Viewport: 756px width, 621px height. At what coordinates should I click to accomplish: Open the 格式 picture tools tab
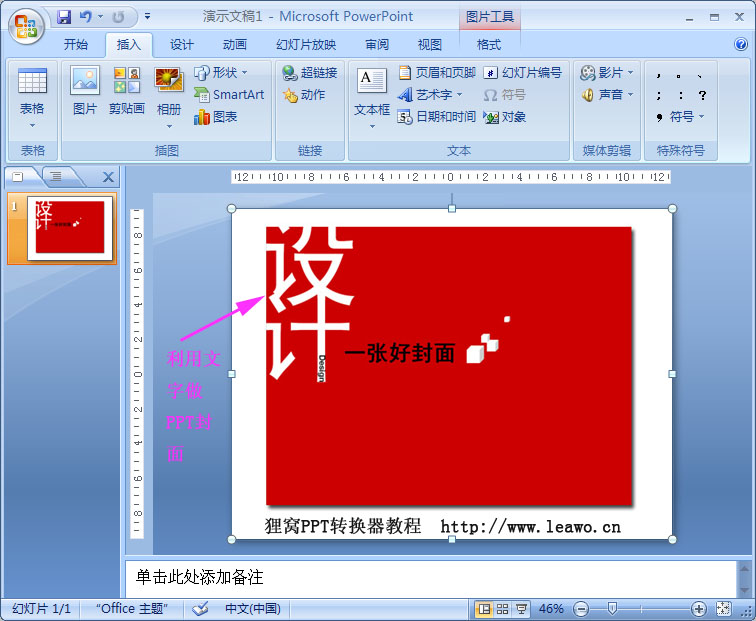point(489,45)
